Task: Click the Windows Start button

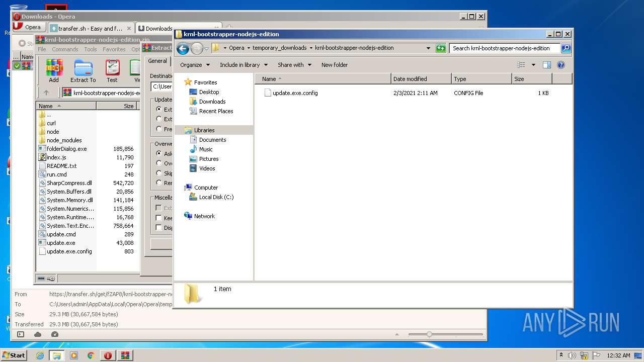Action: pos(14,355)
